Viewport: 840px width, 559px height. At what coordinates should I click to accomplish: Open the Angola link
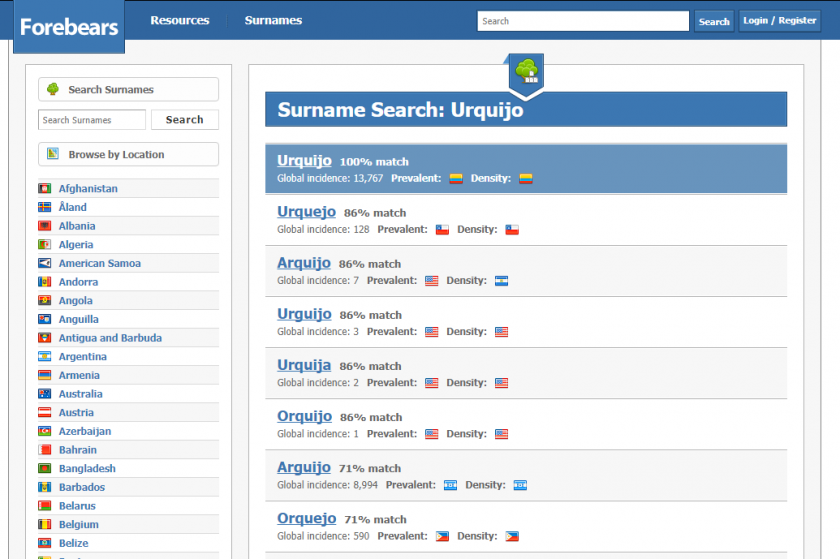coord(76,300)
